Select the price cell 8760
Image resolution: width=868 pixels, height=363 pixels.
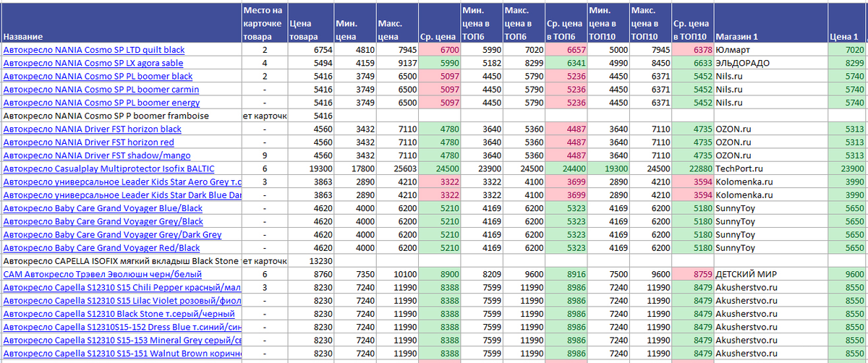tap(311, 274)
